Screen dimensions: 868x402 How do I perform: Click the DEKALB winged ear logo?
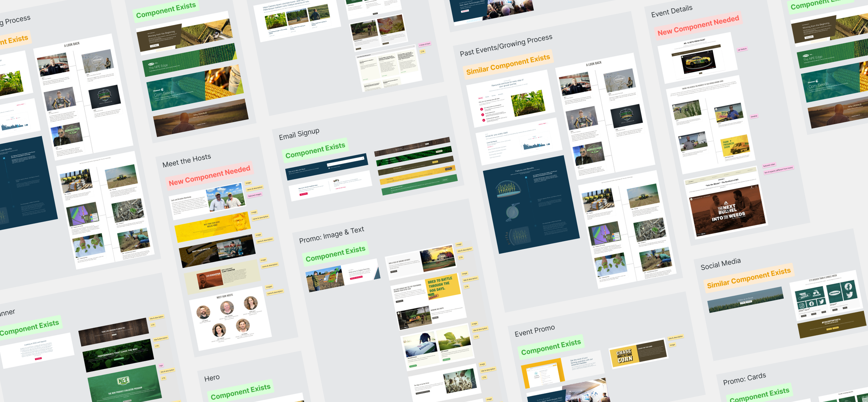tap(804, 296)
